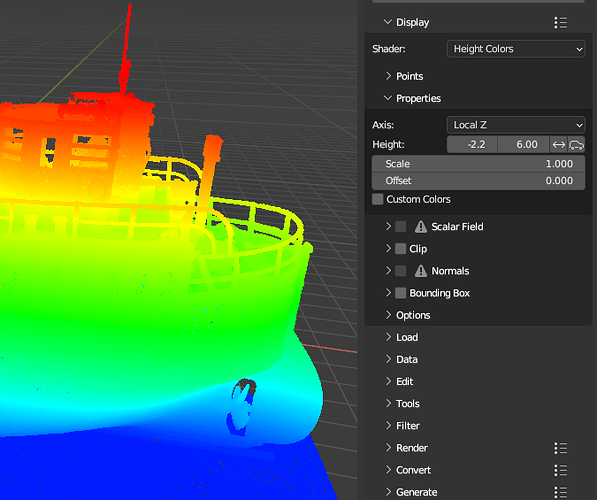Image resolution: width=597 pixels, height=500 pixels.
Task: Click the auto-fit height range icon
Action: (576, 145)
